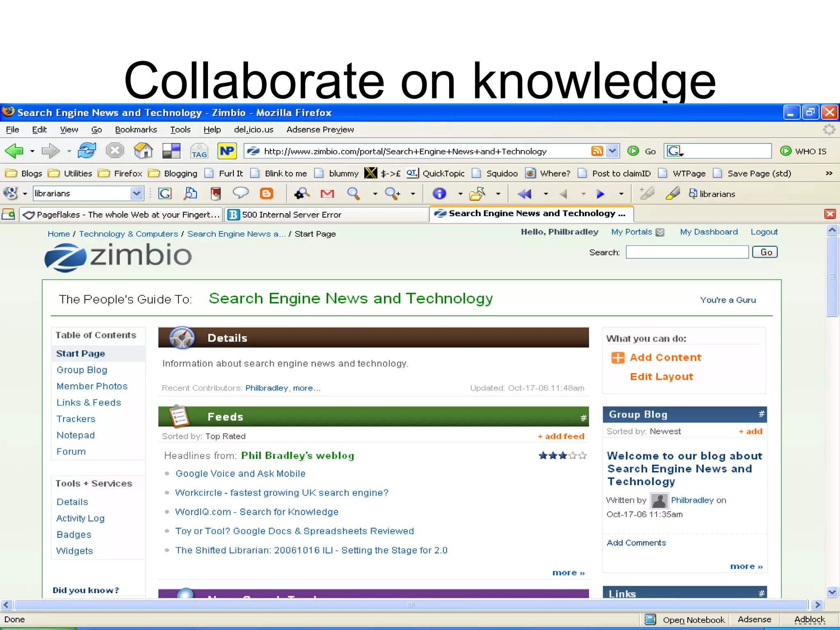This screenshot has width=840, height=630.
Task: Click the Activity Log link
Action: (x=80, y=518)
